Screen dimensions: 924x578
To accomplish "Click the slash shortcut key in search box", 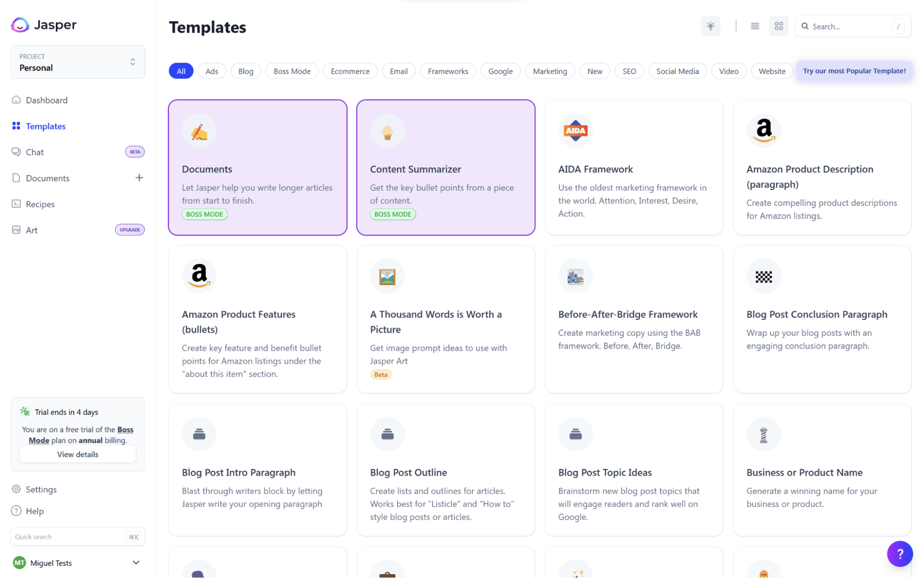I will [898, 26].
